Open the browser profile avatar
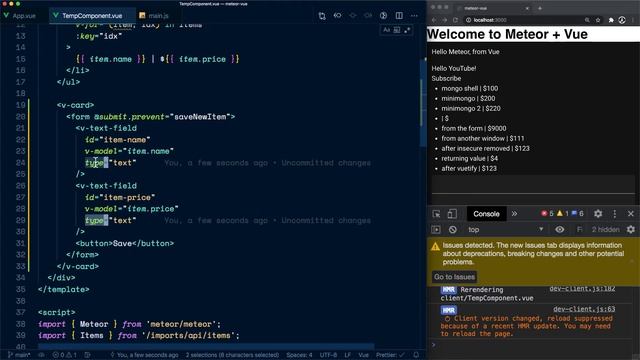 [622, 20]
